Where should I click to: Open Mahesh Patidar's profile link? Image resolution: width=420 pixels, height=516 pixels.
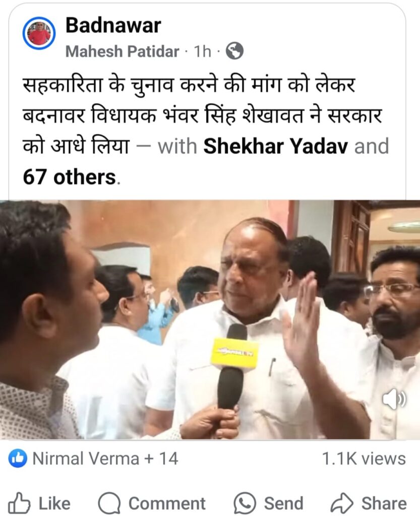(x=122, y=51)
